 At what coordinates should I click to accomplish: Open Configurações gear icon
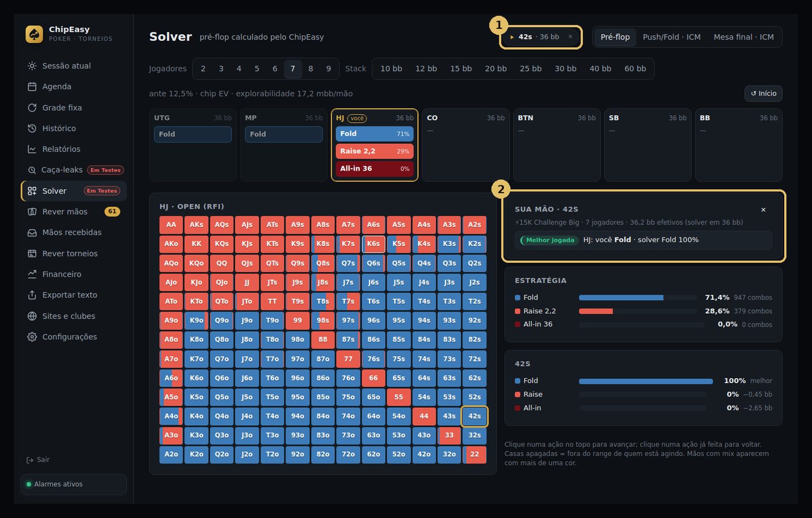pos(32,337)
